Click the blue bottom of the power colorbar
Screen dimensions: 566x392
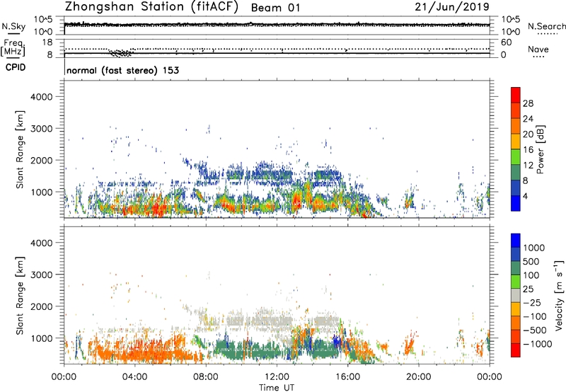516,203
